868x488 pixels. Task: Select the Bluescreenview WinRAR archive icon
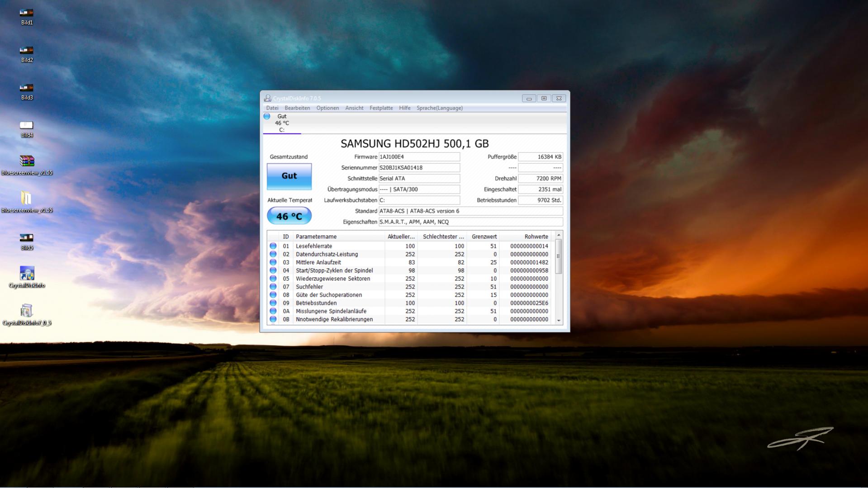(x=27, y=166)
